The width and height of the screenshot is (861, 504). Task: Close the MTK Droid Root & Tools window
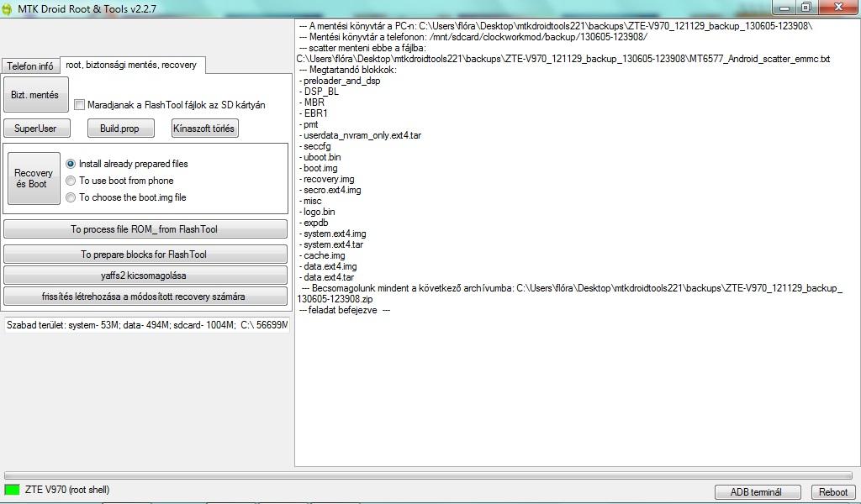[x=839, y=8]
